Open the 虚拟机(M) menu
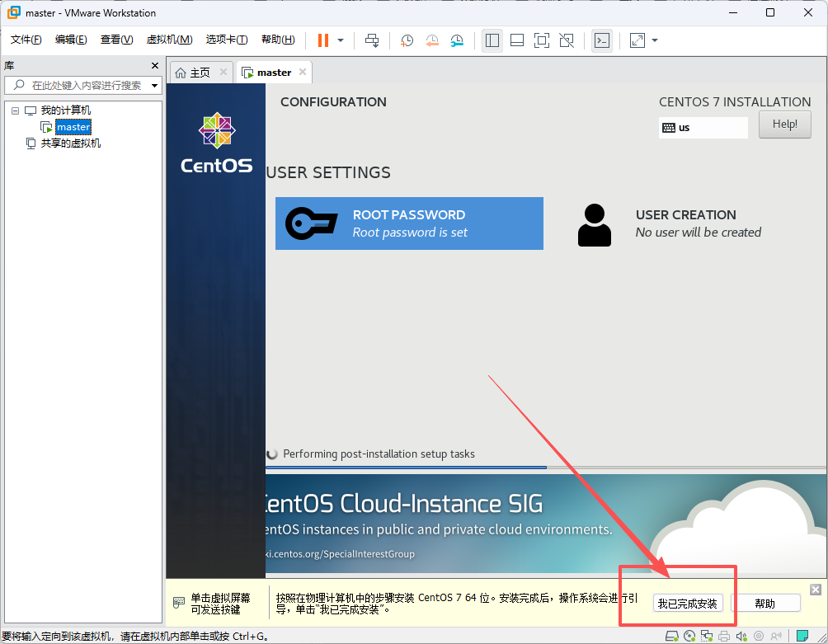This screenshot has height=644, width=828. 170,40
